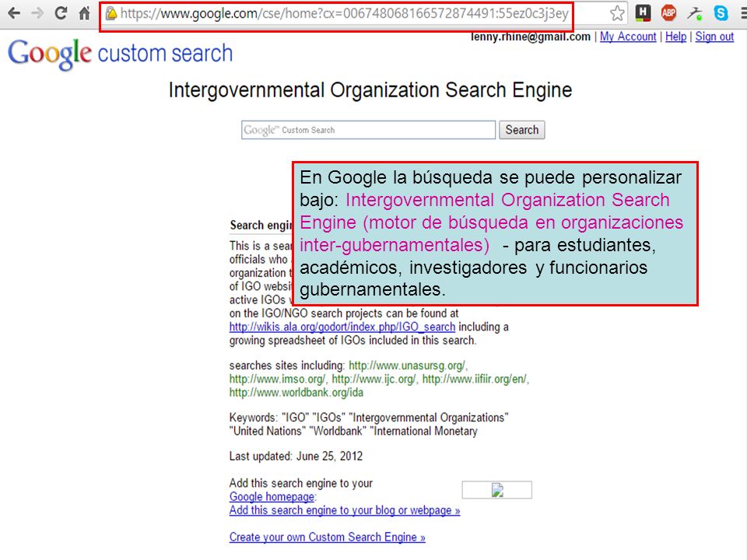Viewport: 747px width, 560px height.
Task: Click the Last updated June 25, 2012 text
Action: 296,457
